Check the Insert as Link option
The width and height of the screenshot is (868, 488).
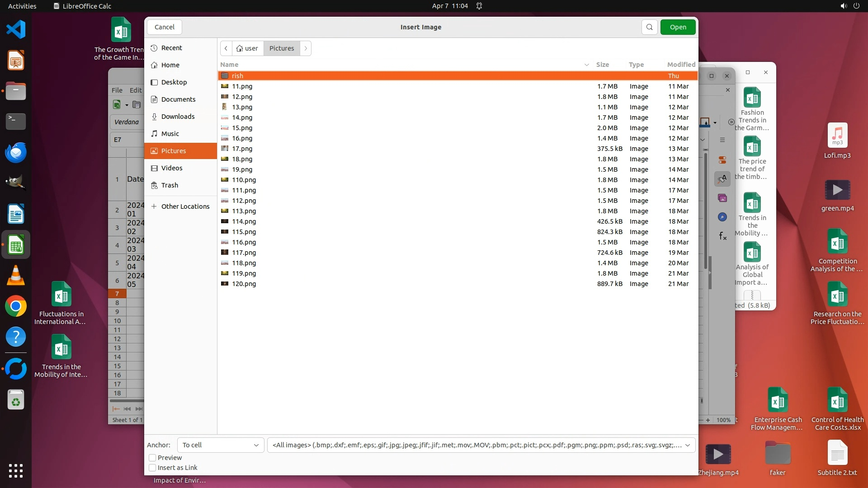click(x=152, y=468)
